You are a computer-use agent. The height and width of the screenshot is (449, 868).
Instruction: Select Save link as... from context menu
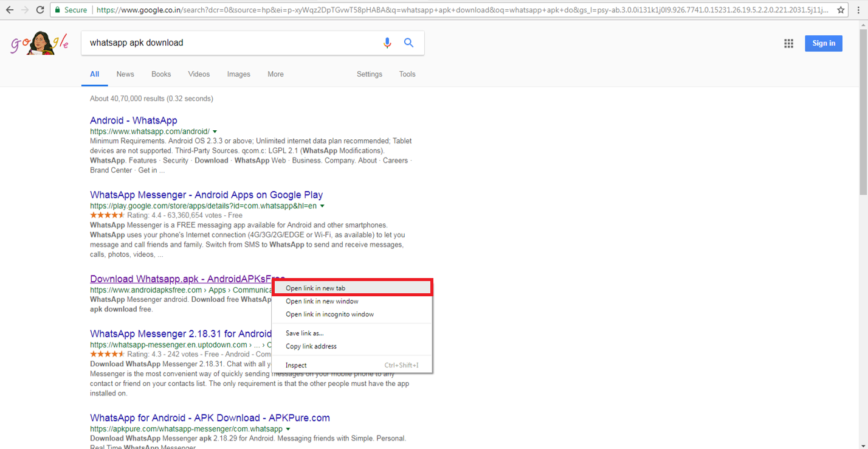pos(352,333)
